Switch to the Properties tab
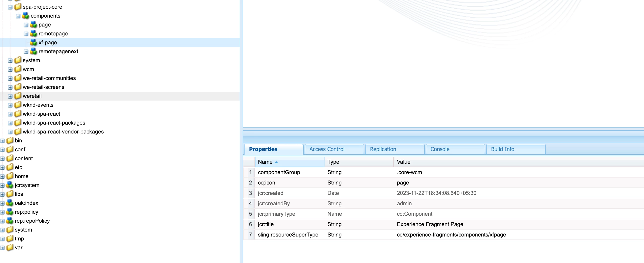Screen dimensions: 644x263 (x=274, y=149)
